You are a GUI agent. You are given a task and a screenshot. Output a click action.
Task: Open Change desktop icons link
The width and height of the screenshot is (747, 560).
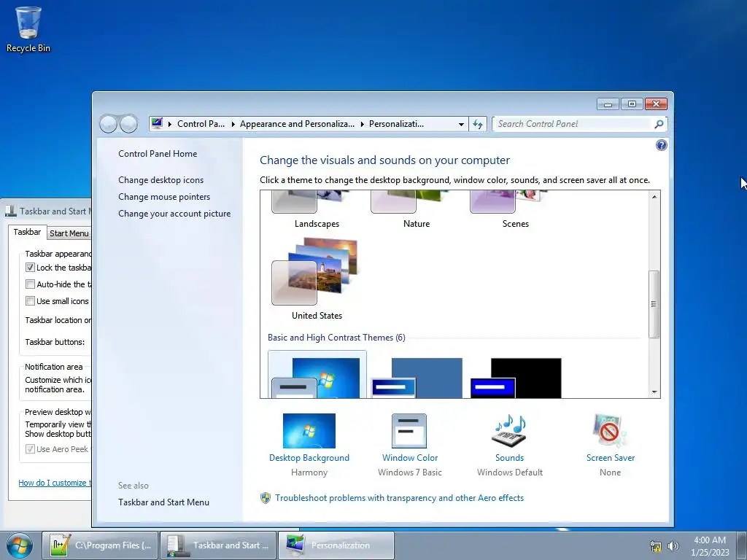tap(161, 180)
